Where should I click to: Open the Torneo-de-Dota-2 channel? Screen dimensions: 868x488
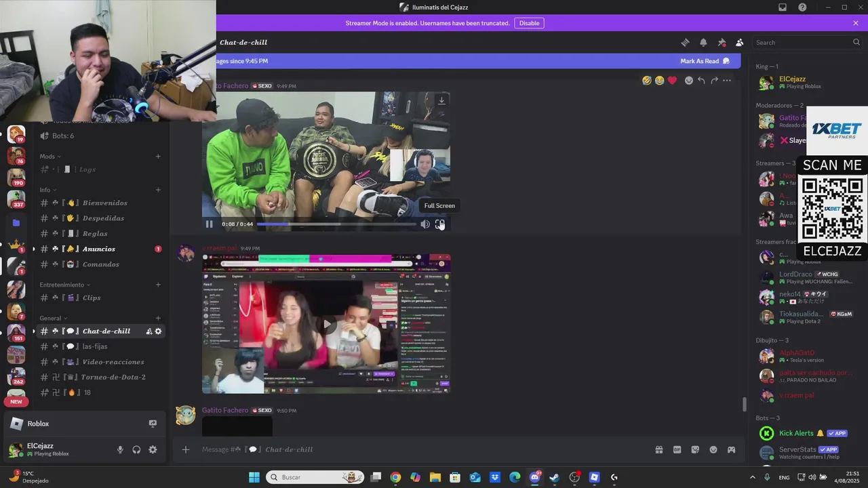[x=100, y=377]
